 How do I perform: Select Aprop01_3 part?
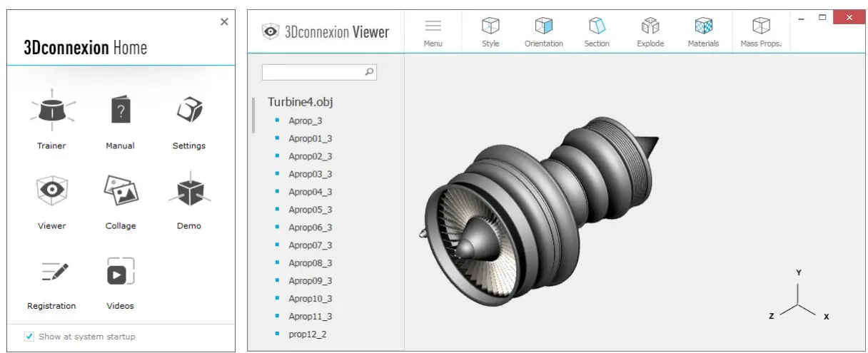pos(311,138)
